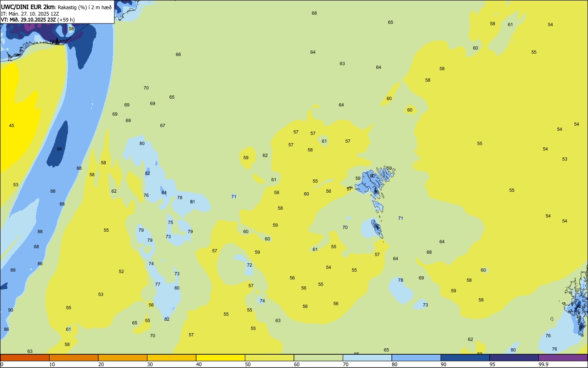The image size is (588, 368).
Task: Click the 'IT: Mán. 27. 10. 2025 12Z' line
Action: (29, 13)
